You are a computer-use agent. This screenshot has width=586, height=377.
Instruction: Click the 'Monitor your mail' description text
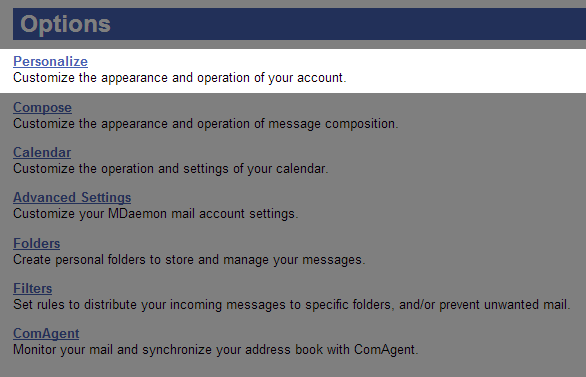tap(216, 350)
